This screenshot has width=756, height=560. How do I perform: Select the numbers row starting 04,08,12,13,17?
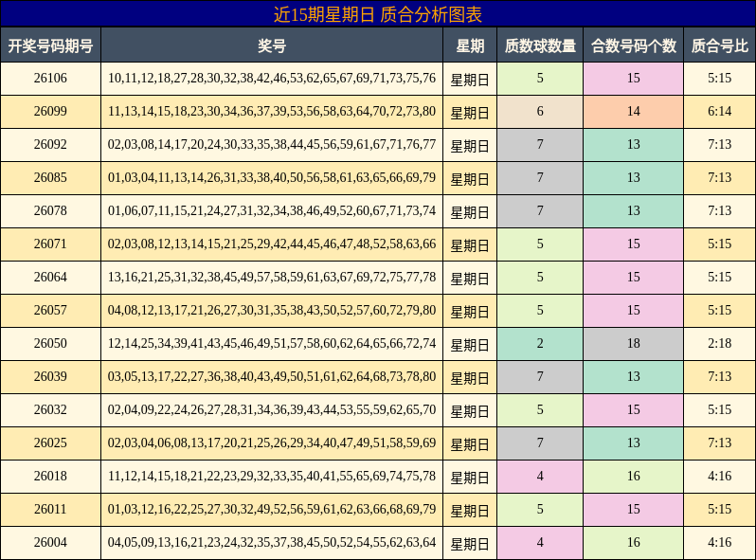pyautogui.click(x=272, y=310)
